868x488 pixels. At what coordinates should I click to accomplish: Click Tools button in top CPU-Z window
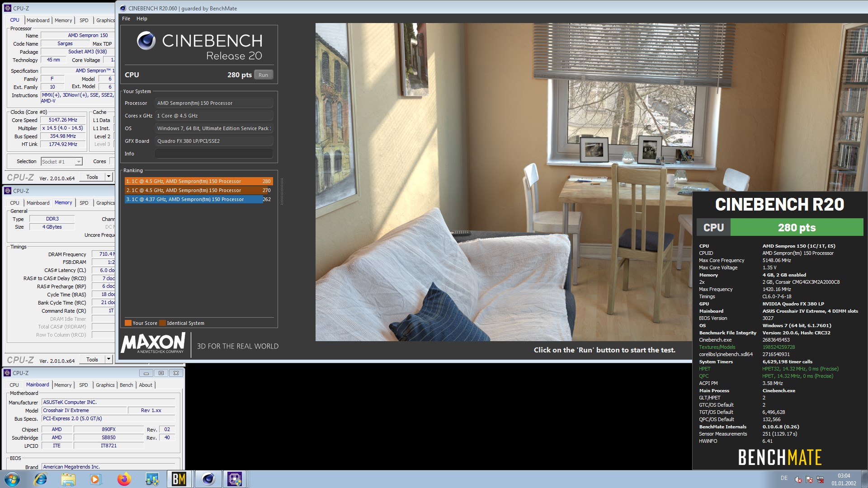[92, 177]
